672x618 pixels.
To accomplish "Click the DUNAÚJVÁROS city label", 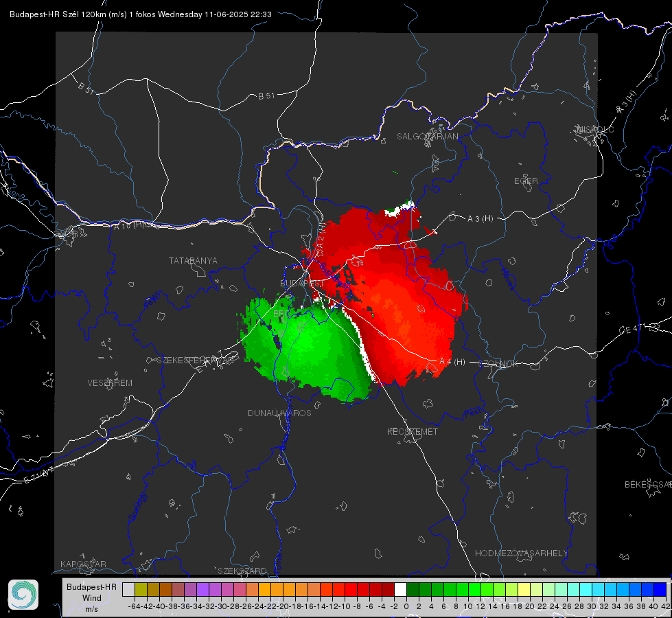I will 279,413.
